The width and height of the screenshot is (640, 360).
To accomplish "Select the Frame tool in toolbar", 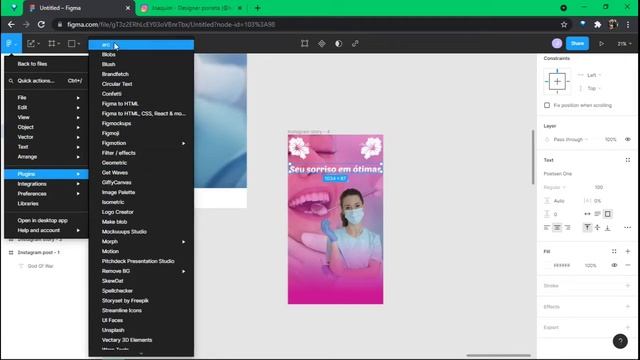I will [51, 43].
